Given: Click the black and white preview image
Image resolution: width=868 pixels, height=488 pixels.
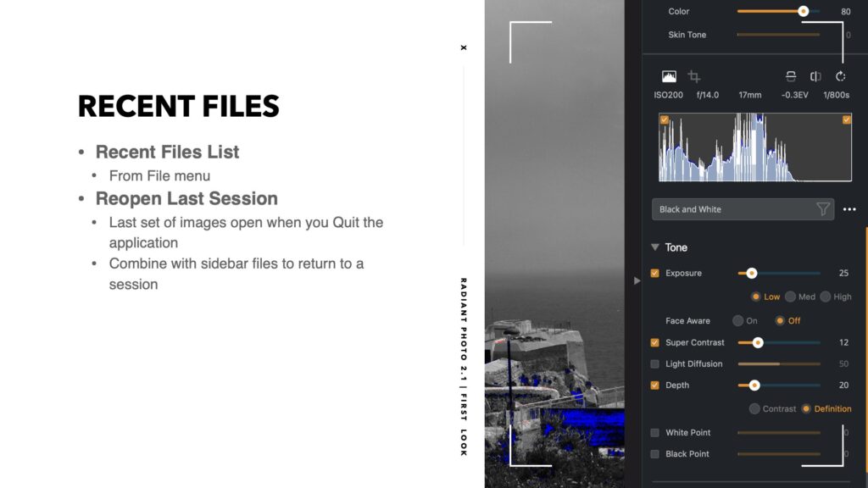Looking at the screenshot, I should (554, 244).
